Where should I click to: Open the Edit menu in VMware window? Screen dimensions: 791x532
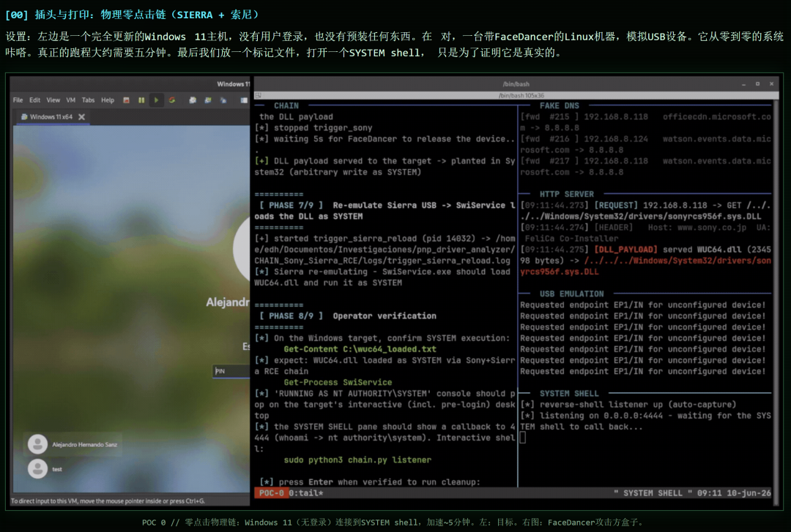(34, 100)
